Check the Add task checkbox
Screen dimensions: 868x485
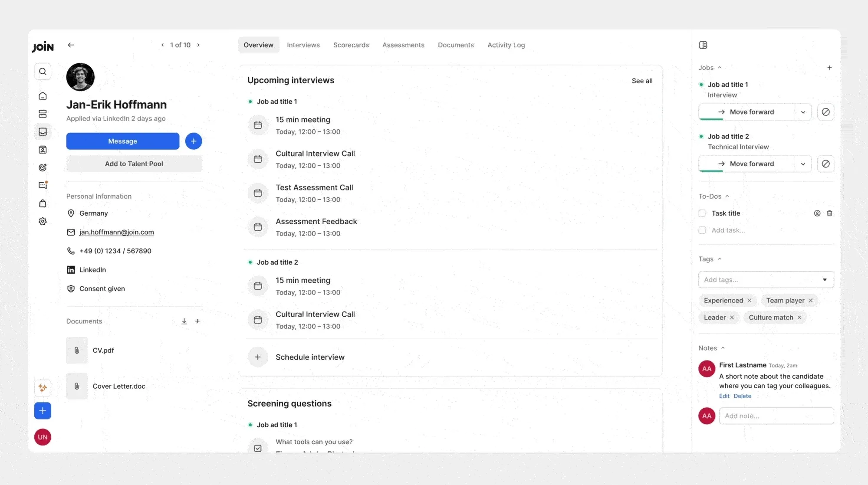click(x=702, y=230)
